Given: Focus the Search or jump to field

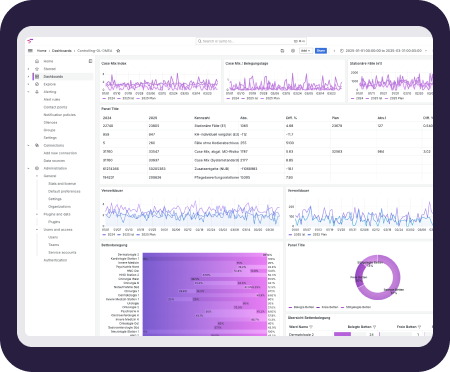Looking at the screenshot, I should [251, 41].
